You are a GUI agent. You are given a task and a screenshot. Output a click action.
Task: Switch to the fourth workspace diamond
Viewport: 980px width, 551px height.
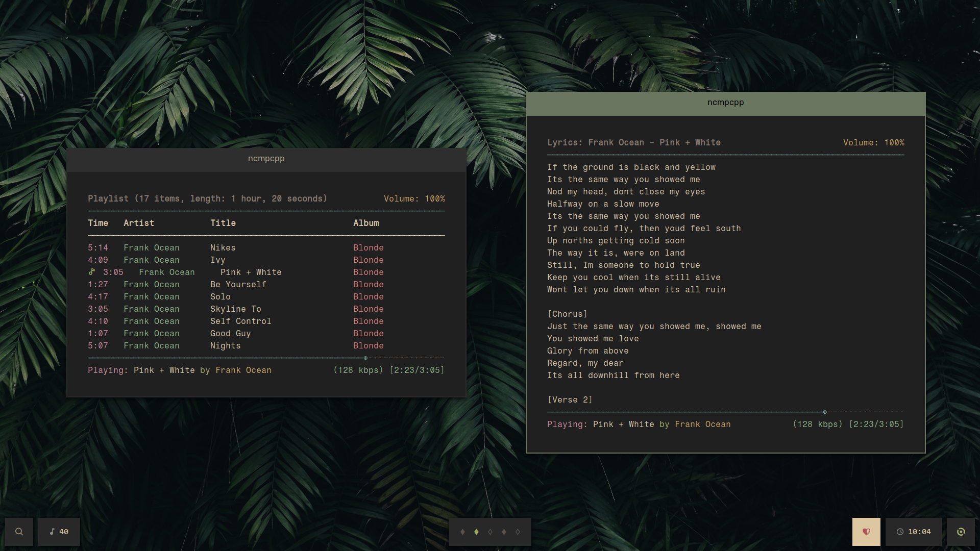pos(504,532)
